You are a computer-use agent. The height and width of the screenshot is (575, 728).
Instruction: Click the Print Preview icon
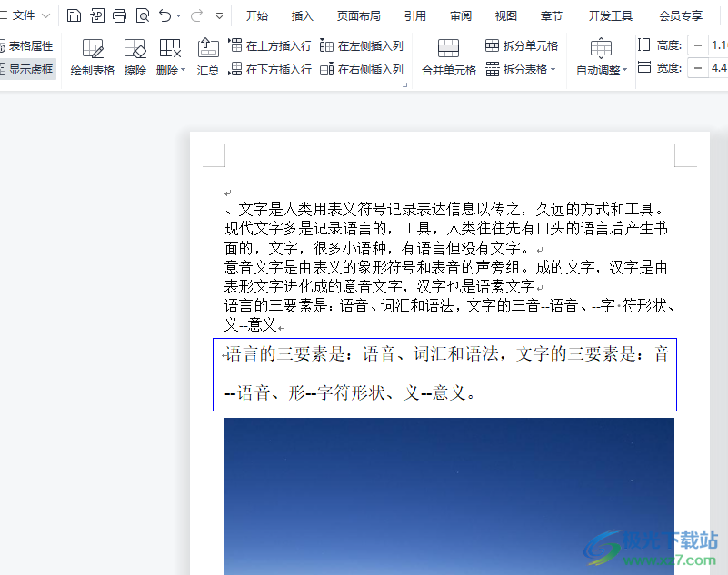click(143, 15)
